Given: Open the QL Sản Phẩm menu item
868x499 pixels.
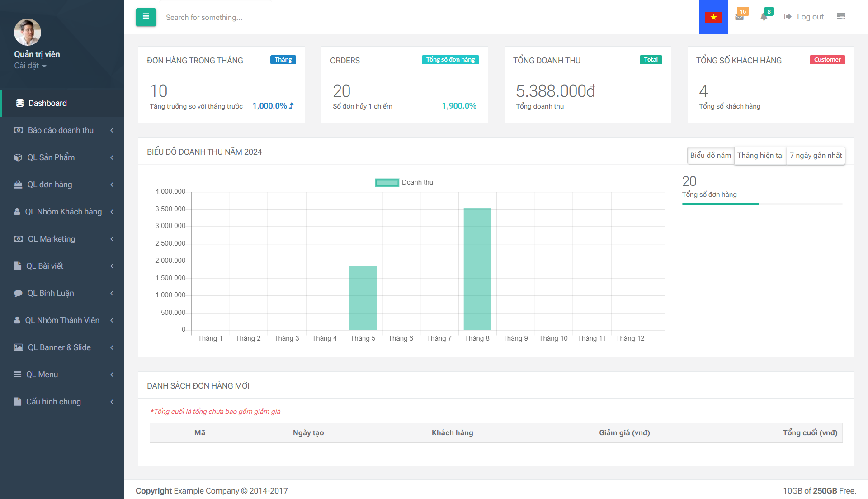Looking at the screenshot, I should tap(62, 157).
